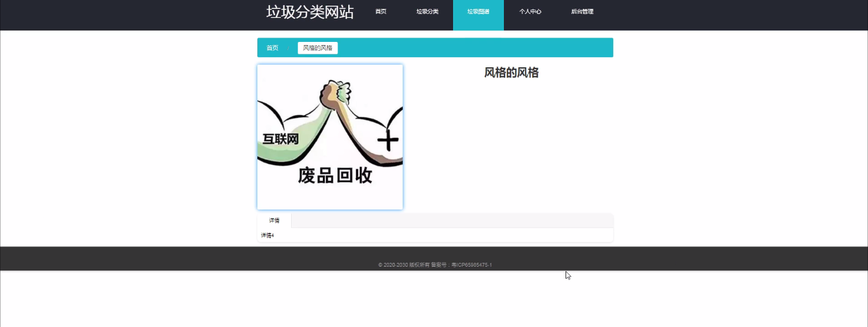
Task: Click the 粤ICP65985475-1 record number
Action: [x=471, y=265]
